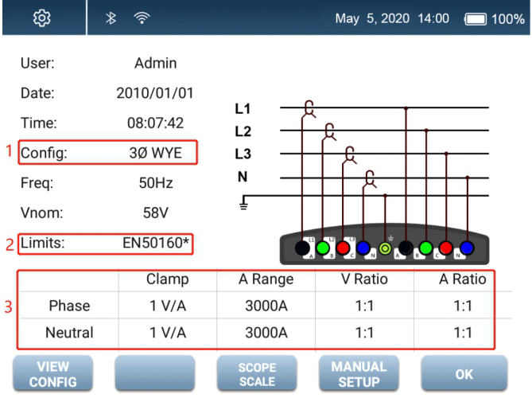
Task: Select the yellow ground connector terminal
Action: 386,248
